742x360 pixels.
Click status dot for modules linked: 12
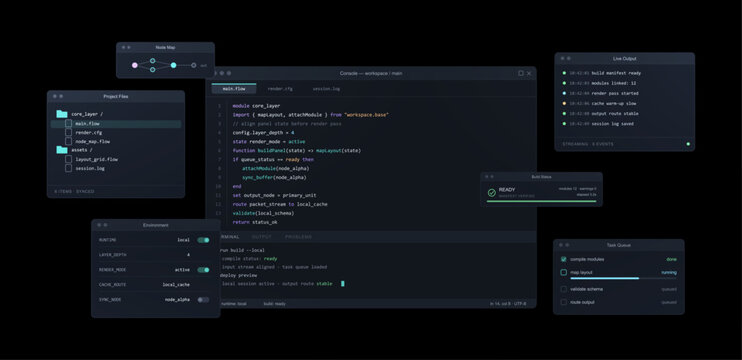point(564,83)
